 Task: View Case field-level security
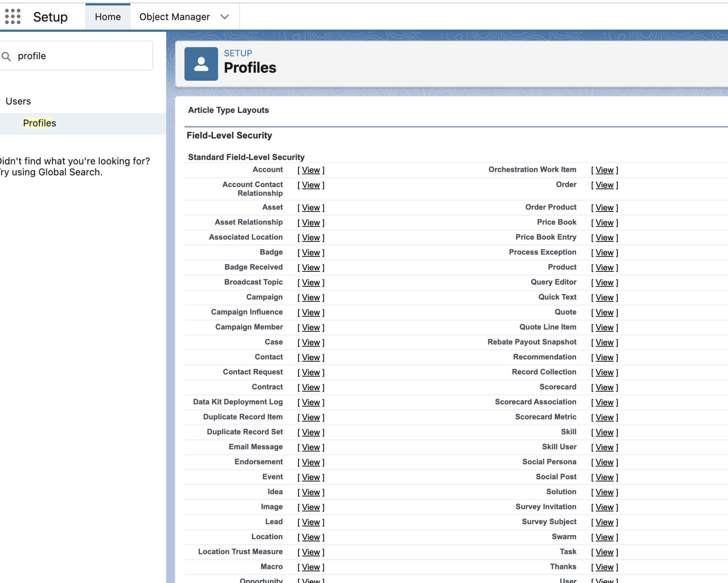310,342
